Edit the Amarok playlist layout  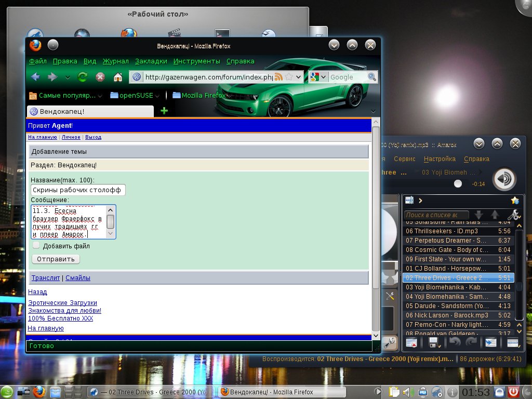point(514,343)
